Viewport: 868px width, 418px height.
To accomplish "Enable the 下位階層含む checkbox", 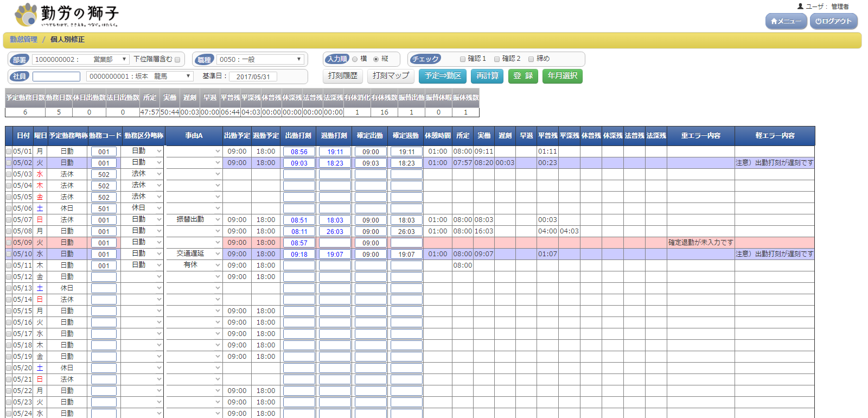I will click(x=177, y=60).
